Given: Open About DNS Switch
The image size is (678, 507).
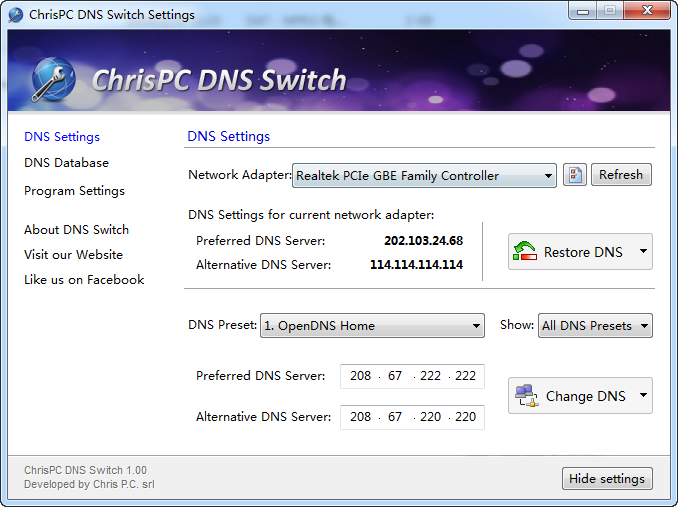Looking at the screenshot, I should click(76, 230).
